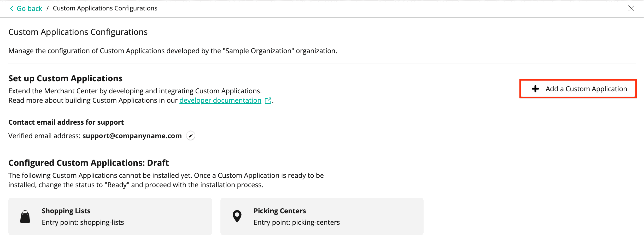Image resolution: width=644 pixels, height=249 pixels.
Task: Click the location pin icon for Picking Centers
Action: [x=237, y=216]
